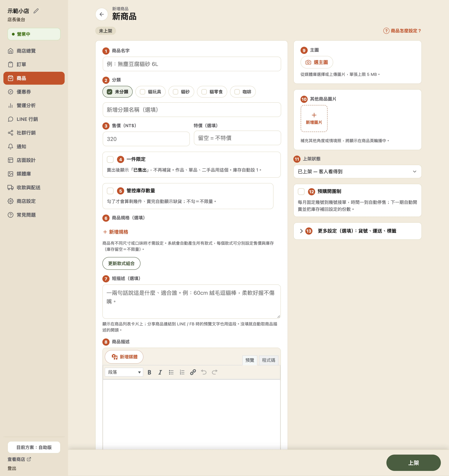
Task: Click 新增圖片 upload box
Action: (314, 118)
